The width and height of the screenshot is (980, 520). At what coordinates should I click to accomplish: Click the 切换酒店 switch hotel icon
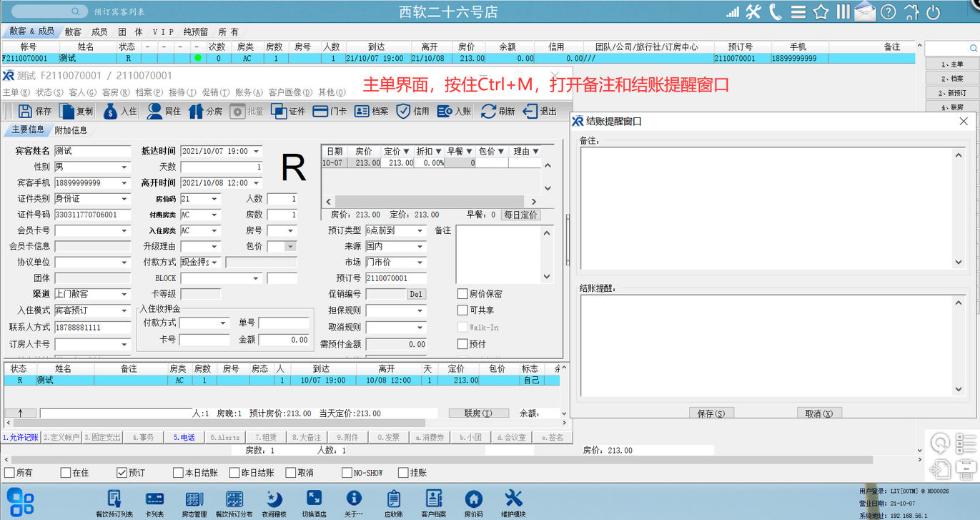click(314, 499)
